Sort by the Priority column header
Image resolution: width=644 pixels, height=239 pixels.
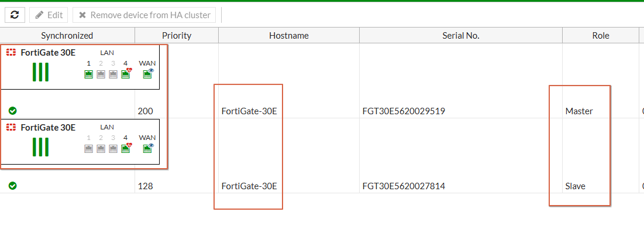[177, 35]
